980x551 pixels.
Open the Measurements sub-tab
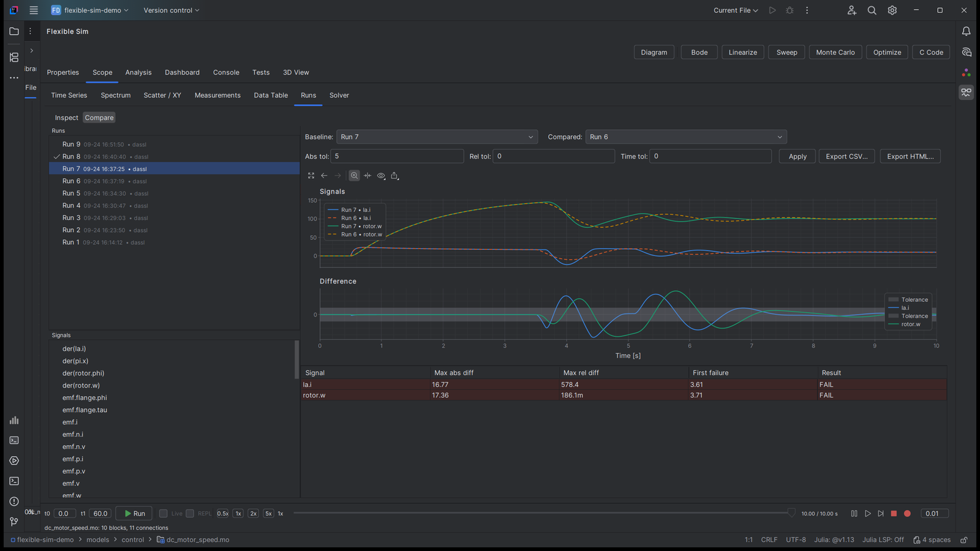[x=217, y=96]
